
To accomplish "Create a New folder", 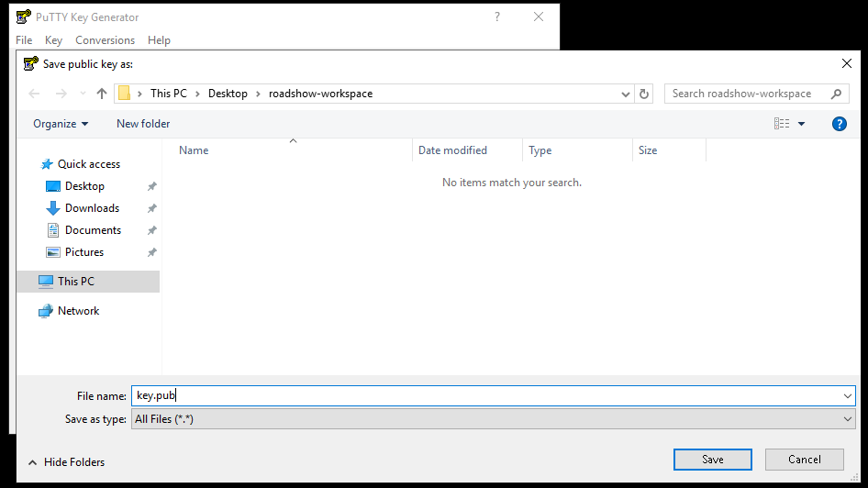I will click(x=143, y=124).
